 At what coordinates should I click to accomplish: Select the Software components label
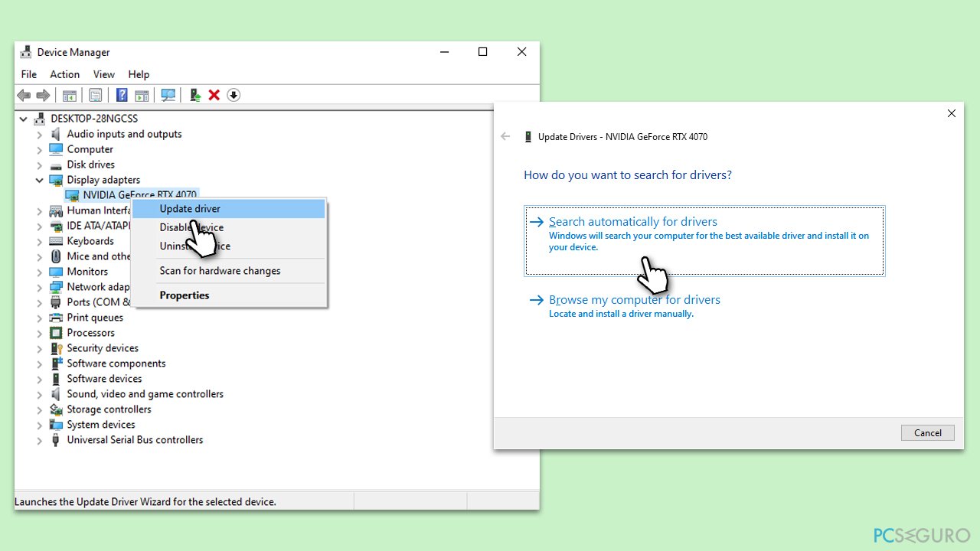click(116, 364)
